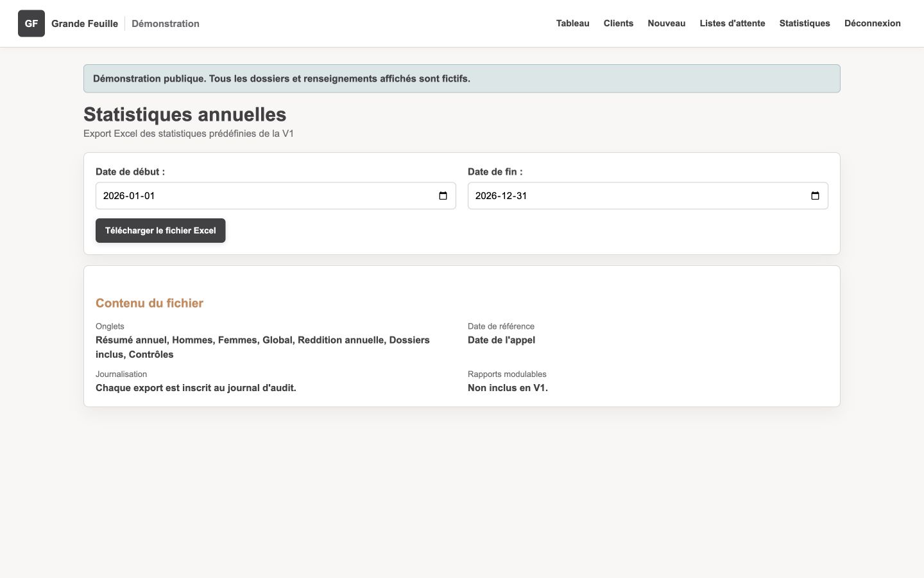The width and height of the screenshot is (924, 578).
Task: Click the public demonstration notice banner
Action: [x=462, y=78]
